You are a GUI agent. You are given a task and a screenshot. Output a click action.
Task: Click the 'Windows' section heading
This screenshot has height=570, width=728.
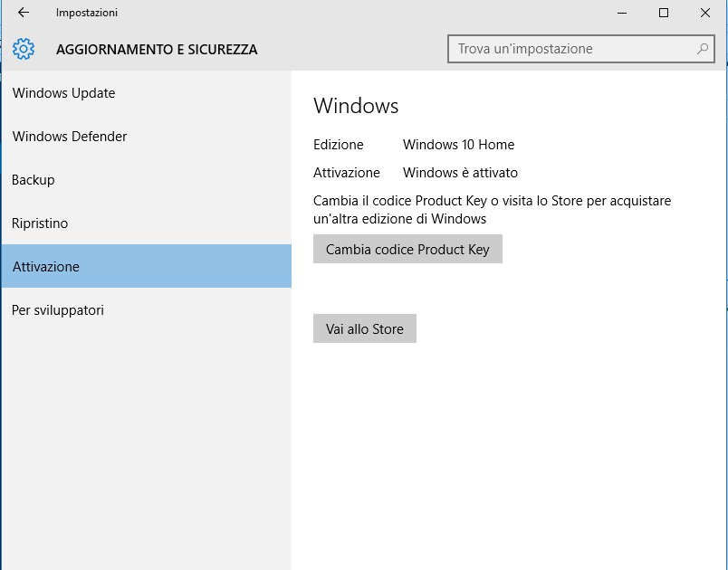[356, 106]
